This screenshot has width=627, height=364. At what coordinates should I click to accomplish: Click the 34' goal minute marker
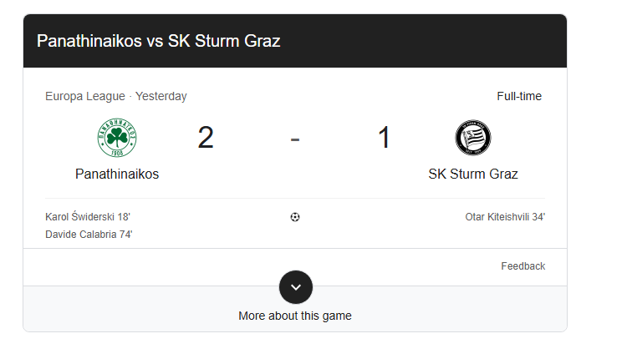coord(538,217)
